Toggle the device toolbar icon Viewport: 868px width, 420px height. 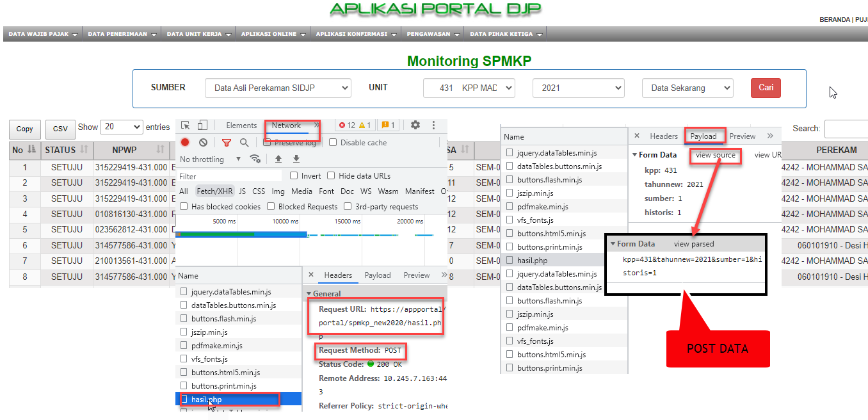[x=202, y=125]
